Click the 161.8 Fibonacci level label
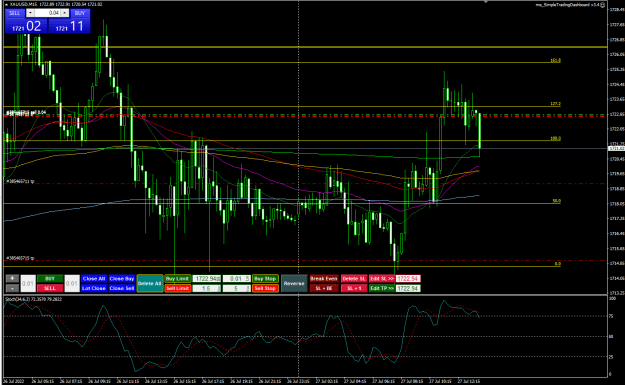Image resolution: width=625 pixels, height=385 pixels. 555,60
